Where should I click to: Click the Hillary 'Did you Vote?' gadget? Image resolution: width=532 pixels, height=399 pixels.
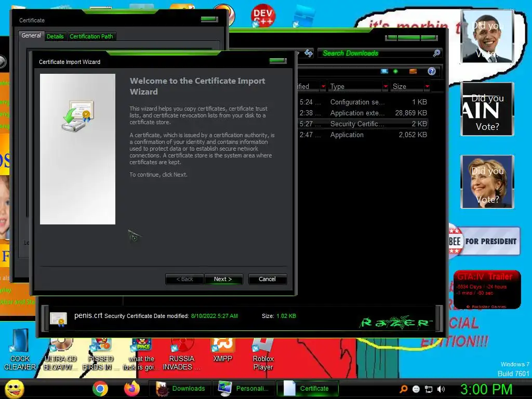pyautogui.click(x=487, y=182)
